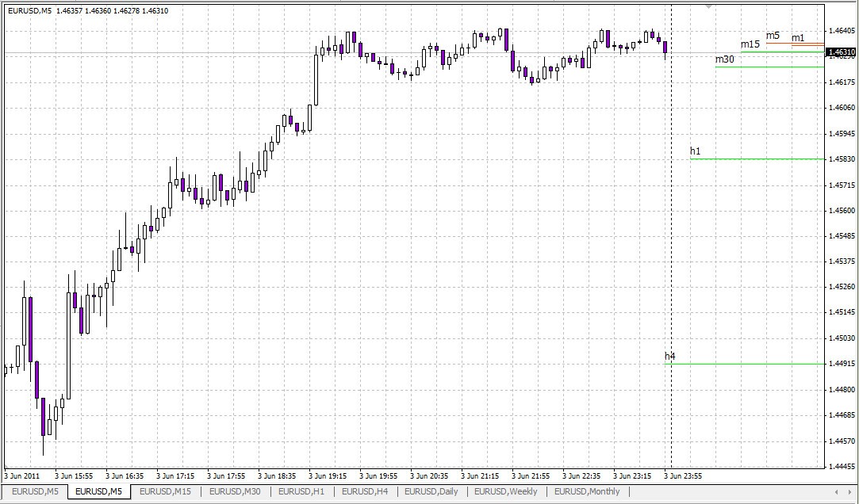Open the EURUSD,Daily chart tab
Screen dimensions: 859x504
[x=432, y=491]
